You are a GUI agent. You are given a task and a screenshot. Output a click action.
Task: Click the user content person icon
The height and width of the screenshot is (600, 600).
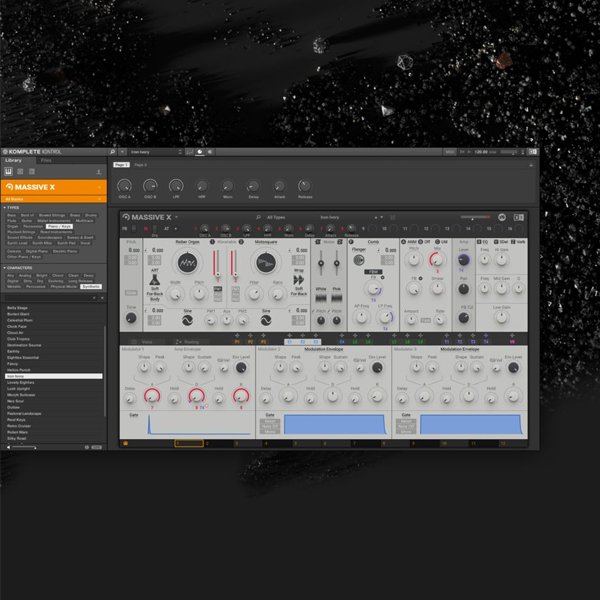(99, 172)
